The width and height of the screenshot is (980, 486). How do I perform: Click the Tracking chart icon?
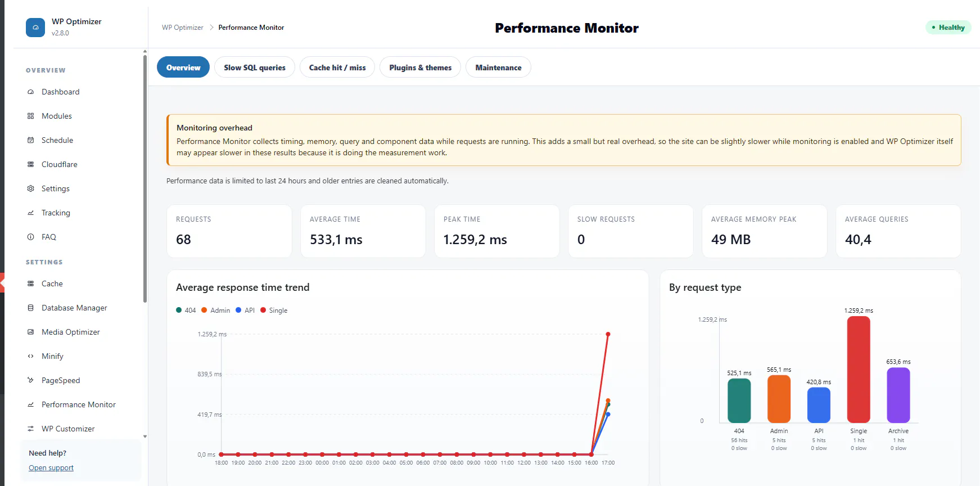click(31, 213)
